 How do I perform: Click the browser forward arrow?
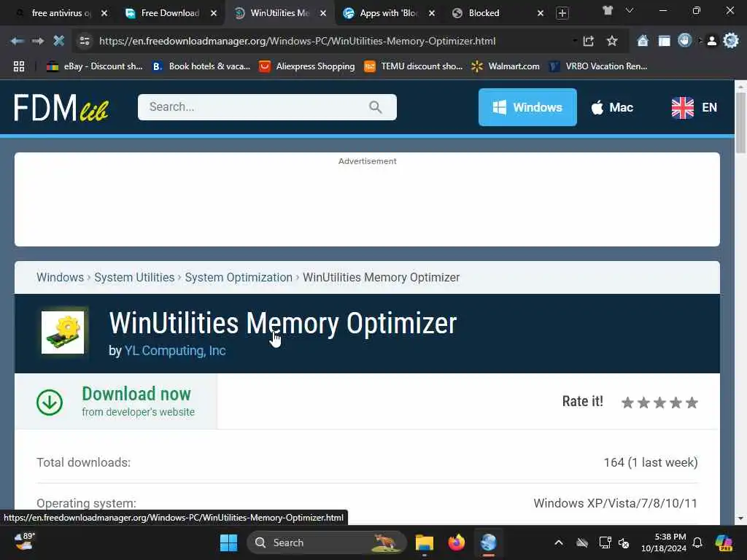38,41
